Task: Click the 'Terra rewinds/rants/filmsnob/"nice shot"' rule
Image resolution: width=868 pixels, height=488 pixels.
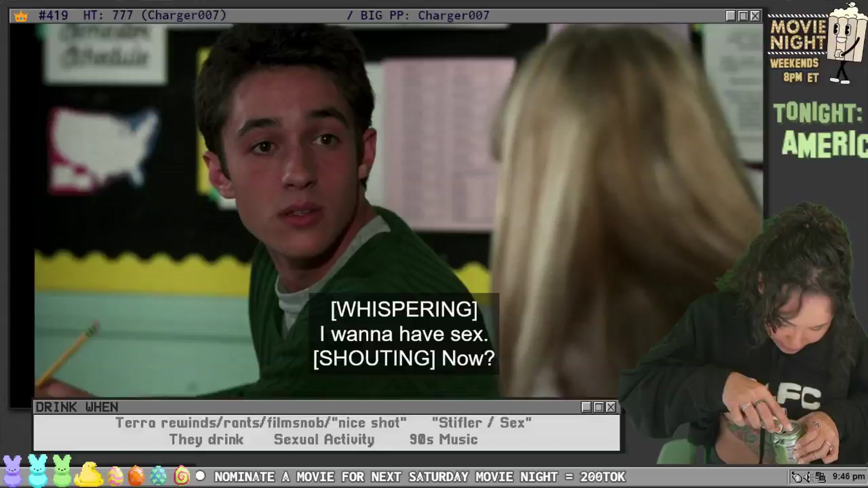Action: click(x=261, y=422)
